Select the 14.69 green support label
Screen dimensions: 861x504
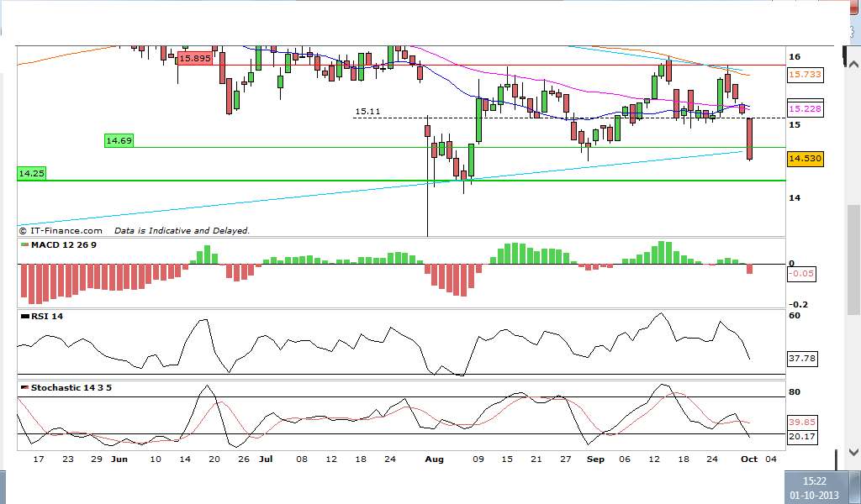(119, 141)
